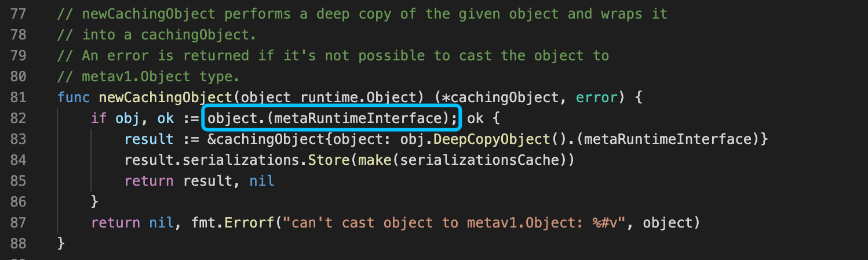Click the newCachingObject function name
The image size is (868, 260).
(166, 98)
